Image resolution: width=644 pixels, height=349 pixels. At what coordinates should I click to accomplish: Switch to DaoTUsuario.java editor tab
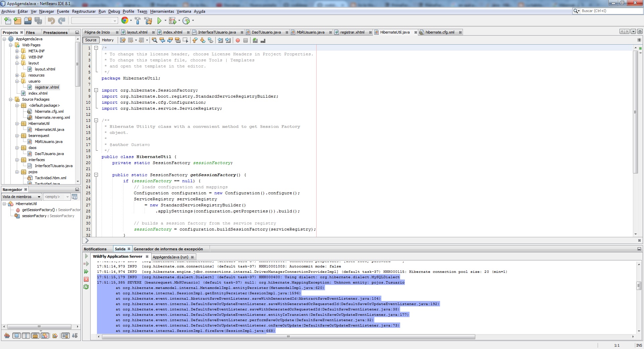[x=266, y=32]
